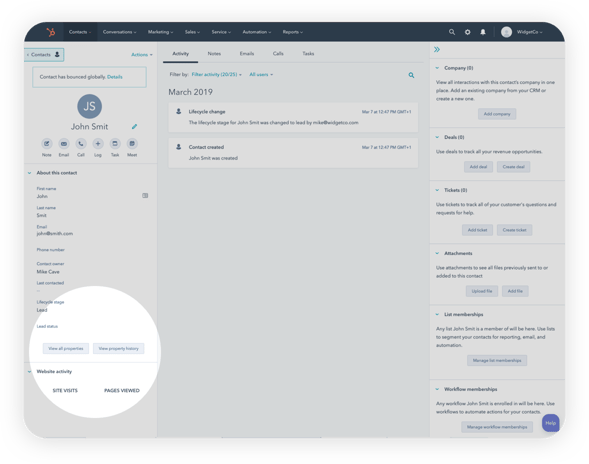Switch to the Activity tab
The width and height of the screenshot is (589, 464).
pyautogui.click(x=180, y=54)
